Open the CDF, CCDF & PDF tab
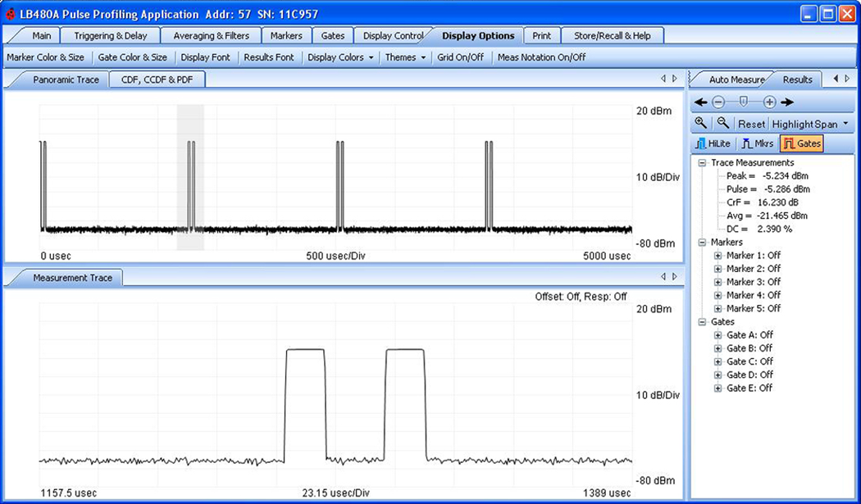Screen dimensions: 861x504 (157, 79)
